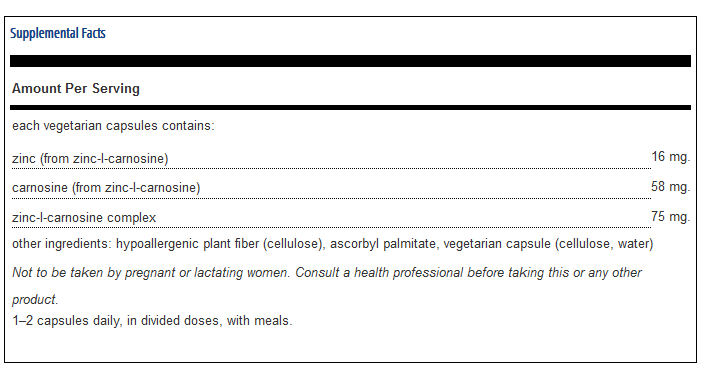Click the pregnant or lactating women warning
The image size is (702, 380).
(151, 273)
